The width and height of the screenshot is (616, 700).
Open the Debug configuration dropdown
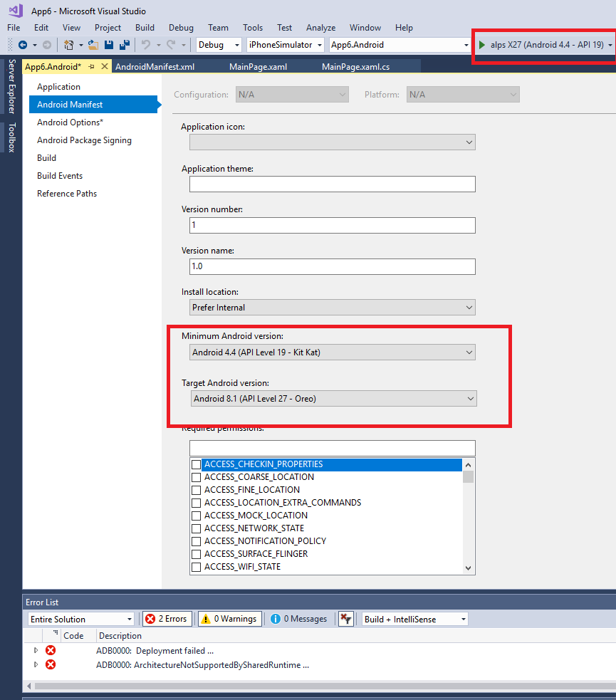[x=219, y=45]
